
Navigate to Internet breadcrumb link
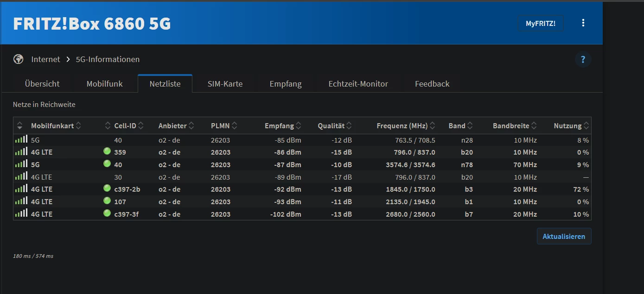(45, 59)
